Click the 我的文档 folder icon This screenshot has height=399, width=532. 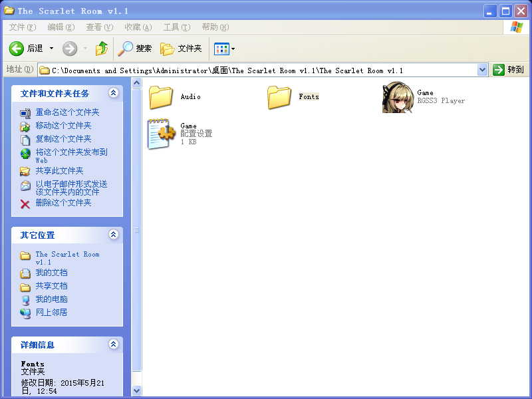[x=25, y=273]
